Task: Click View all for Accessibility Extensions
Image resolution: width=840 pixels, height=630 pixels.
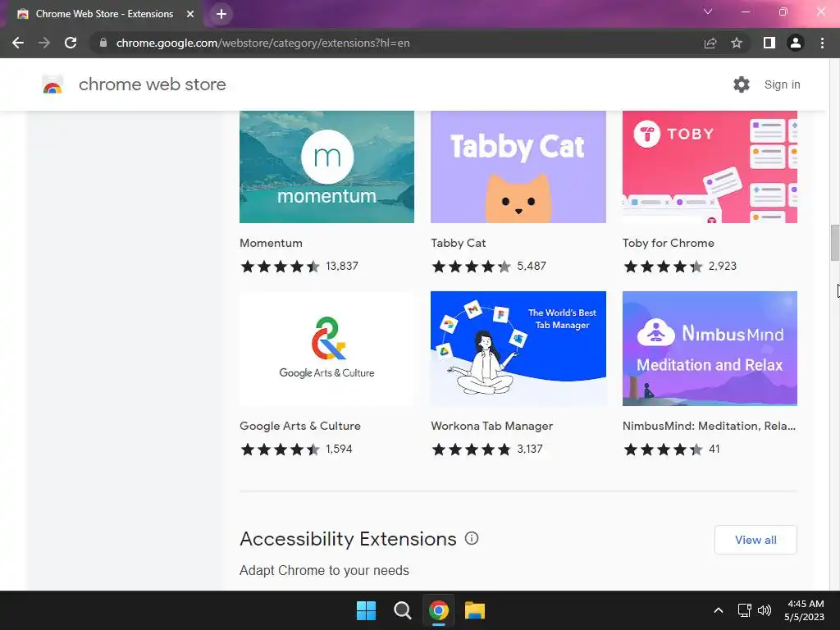Action: [756, 540]
